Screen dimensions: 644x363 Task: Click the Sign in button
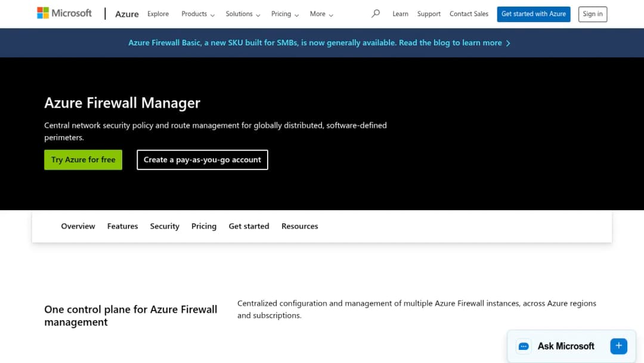coord(593,14)
